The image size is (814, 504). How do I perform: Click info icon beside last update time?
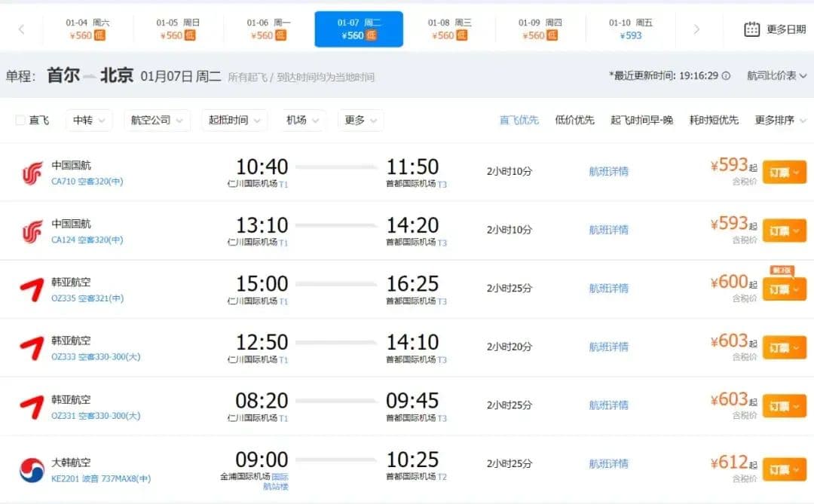click(726, 76)
